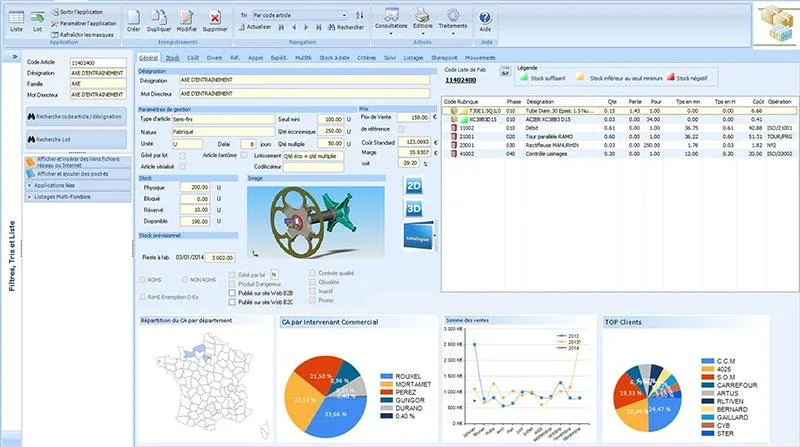Toggle the sort order icon

pyautogui.click(x=360, y=15)
